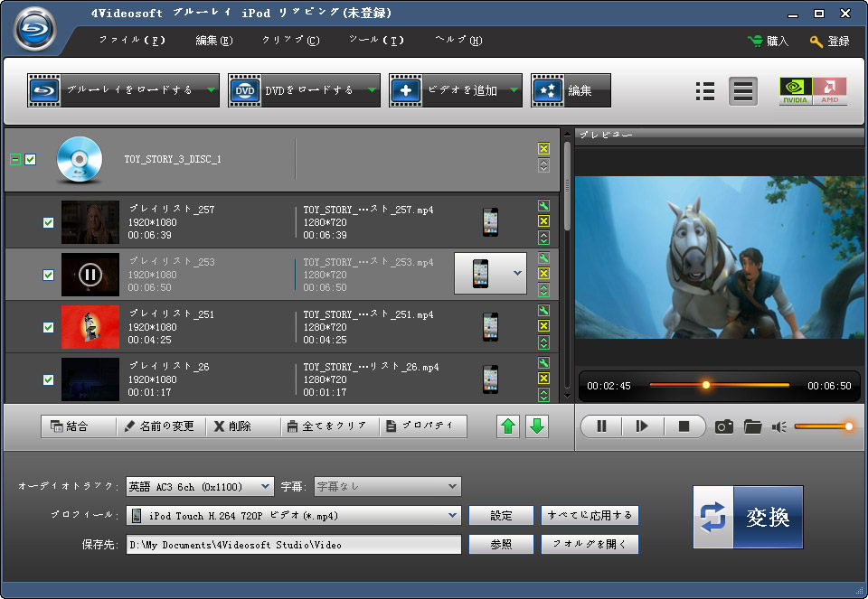The image size is (868, 599).
Task: Move item up with green arrow
Action: 508,426
